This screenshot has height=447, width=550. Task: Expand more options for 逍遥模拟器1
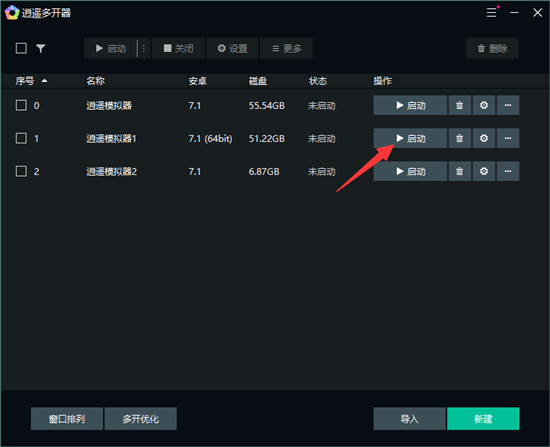point(508,138)
